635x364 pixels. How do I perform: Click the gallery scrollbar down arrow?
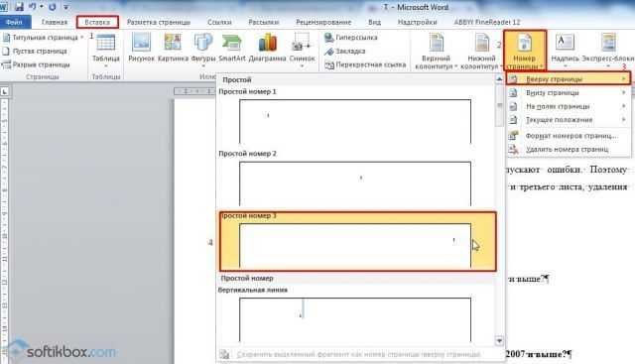(x=499, y=341)
